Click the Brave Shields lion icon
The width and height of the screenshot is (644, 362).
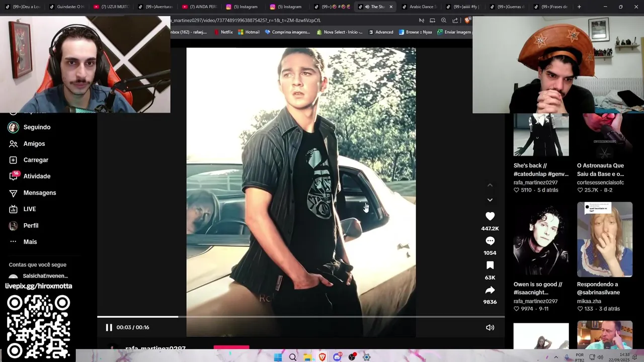click(x=467, y=21)
